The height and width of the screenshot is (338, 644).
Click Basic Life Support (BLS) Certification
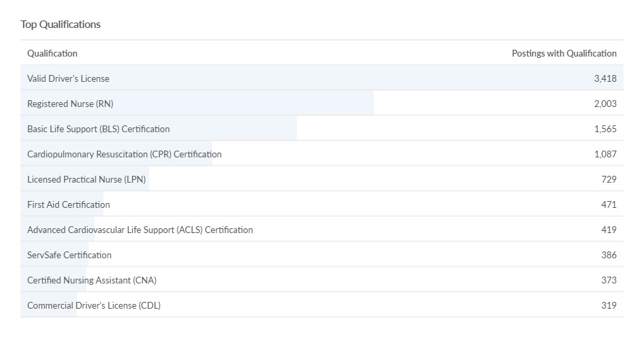coord(99,129)
